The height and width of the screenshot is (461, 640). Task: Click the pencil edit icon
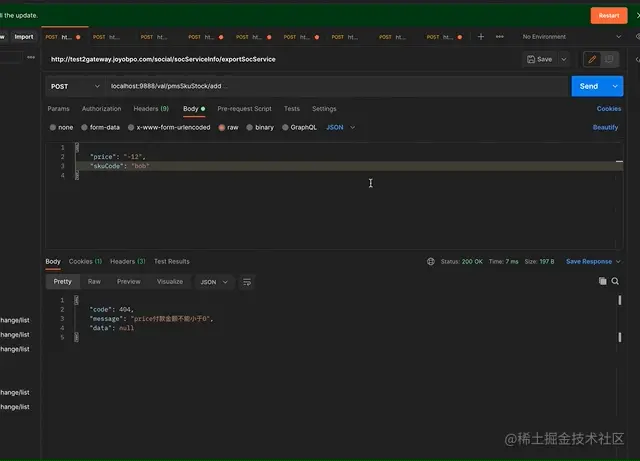coord(592,59)
